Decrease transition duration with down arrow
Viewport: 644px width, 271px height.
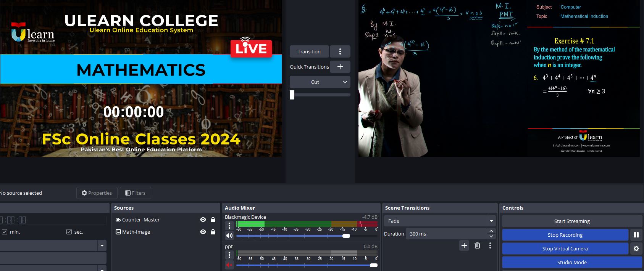pyautogui.click(x=491, y=236)
